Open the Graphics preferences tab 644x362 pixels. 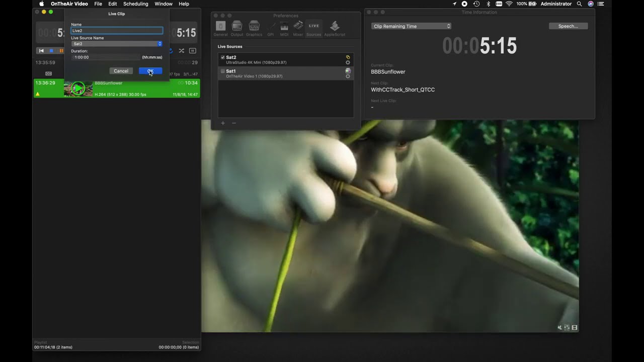[x=254, y=29]
